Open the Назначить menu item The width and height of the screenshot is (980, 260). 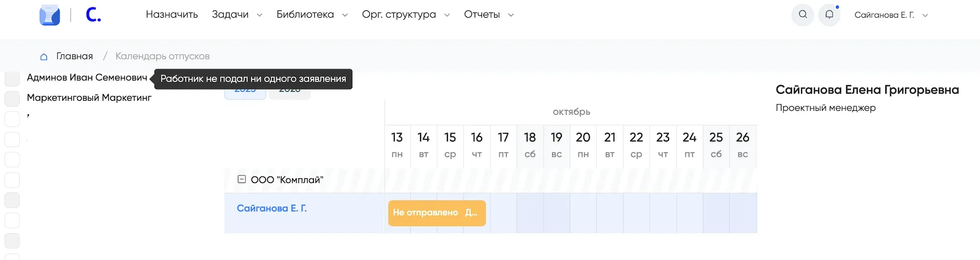click(x=172, y=15)
